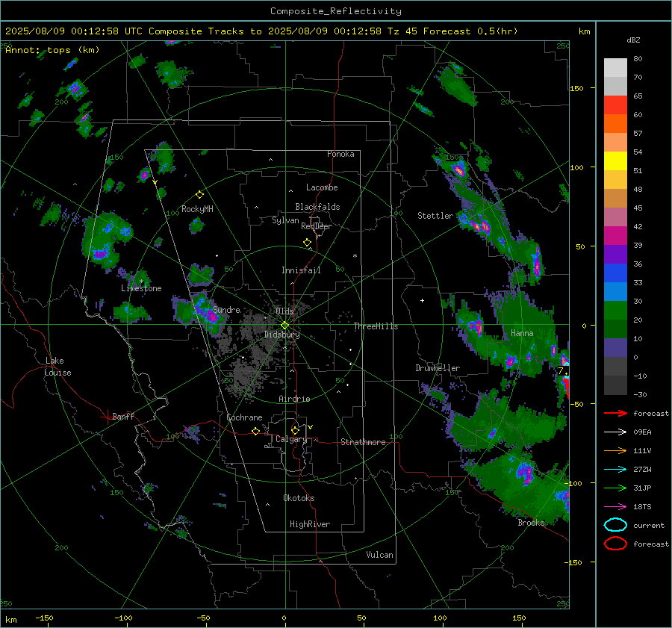Select the light blue swatch between 33 and 30
Image resolution: width=672 pixels, height=628 pixels.
tap(615, 291)
